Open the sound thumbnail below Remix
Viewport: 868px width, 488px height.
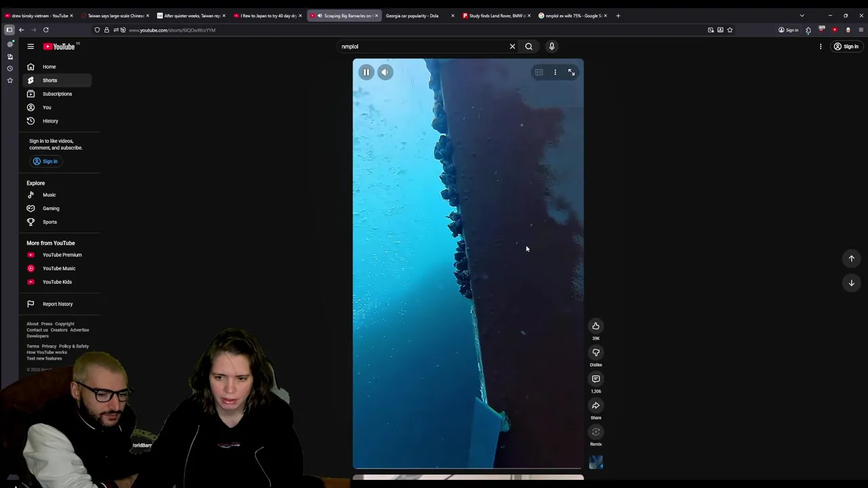point(596,462)
